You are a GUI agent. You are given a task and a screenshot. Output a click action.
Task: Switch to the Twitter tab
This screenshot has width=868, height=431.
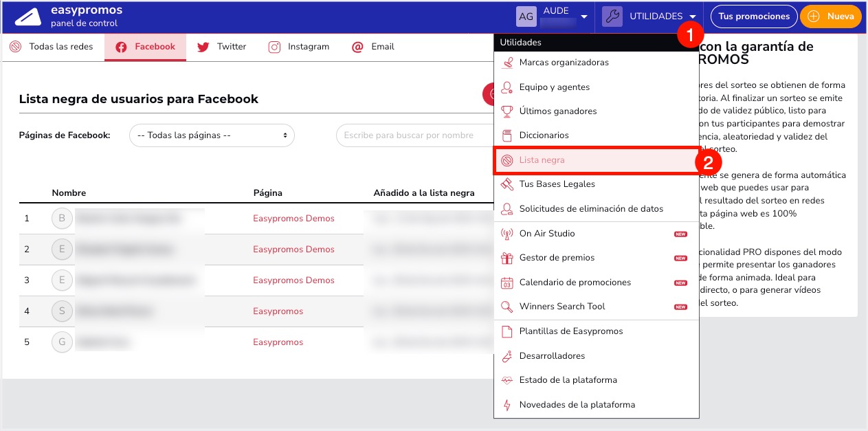(x=222, y=47)
